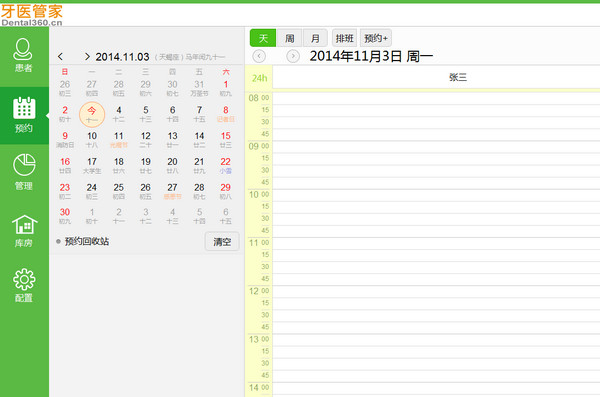Select November 15 in the calendar

pos(226,140)
